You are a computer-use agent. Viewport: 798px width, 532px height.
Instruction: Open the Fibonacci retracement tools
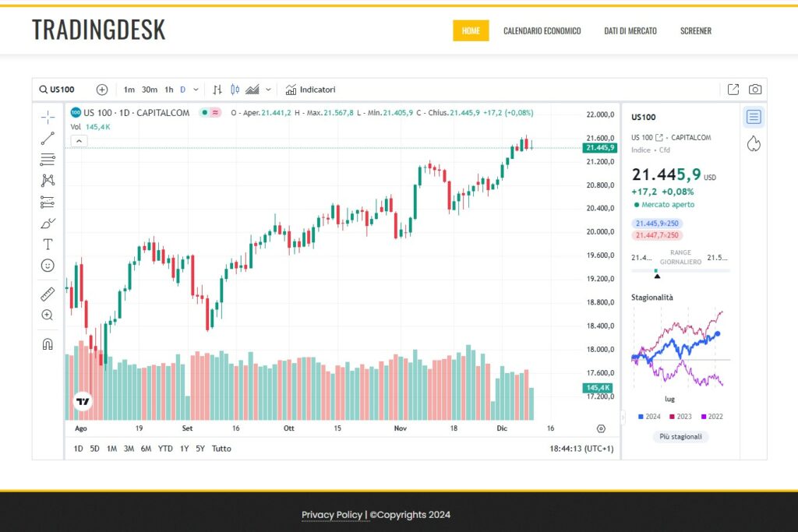pyautogui.click(x=48, y=159)
